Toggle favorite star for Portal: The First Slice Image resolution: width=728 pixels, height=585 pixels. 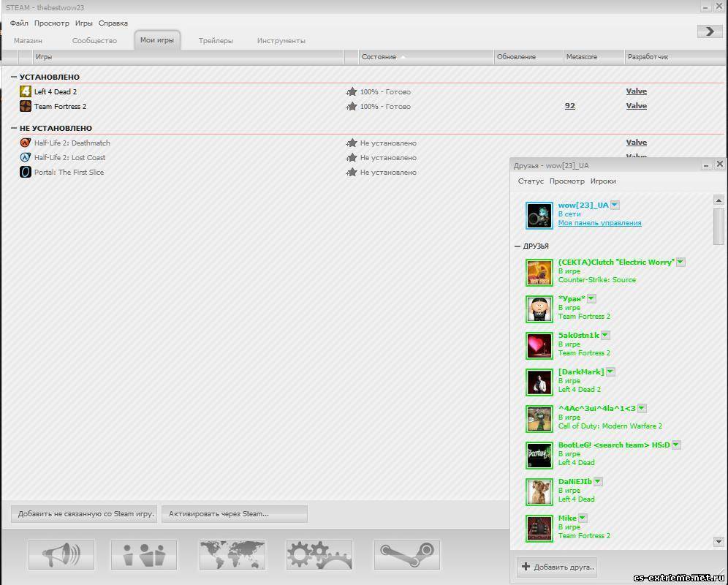coord(352,173)
